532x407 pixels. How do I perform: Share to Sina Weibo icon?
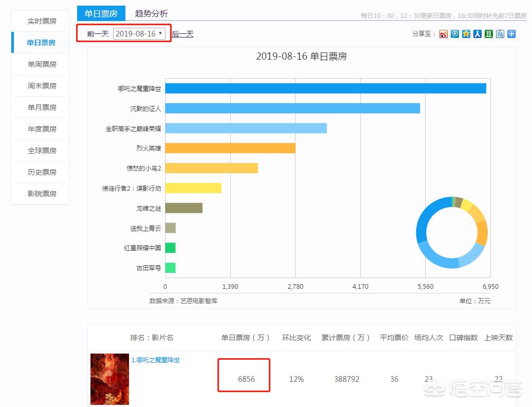click(443, 34)
